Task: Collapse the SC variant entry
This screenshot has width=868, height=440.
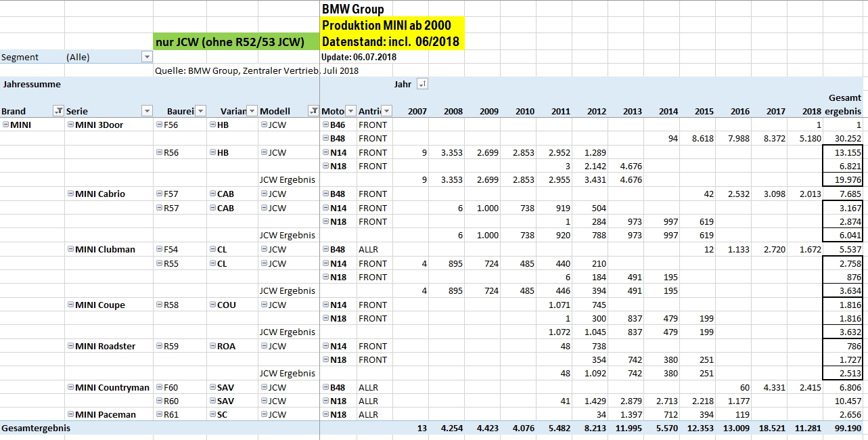Action: click(212, 414)
